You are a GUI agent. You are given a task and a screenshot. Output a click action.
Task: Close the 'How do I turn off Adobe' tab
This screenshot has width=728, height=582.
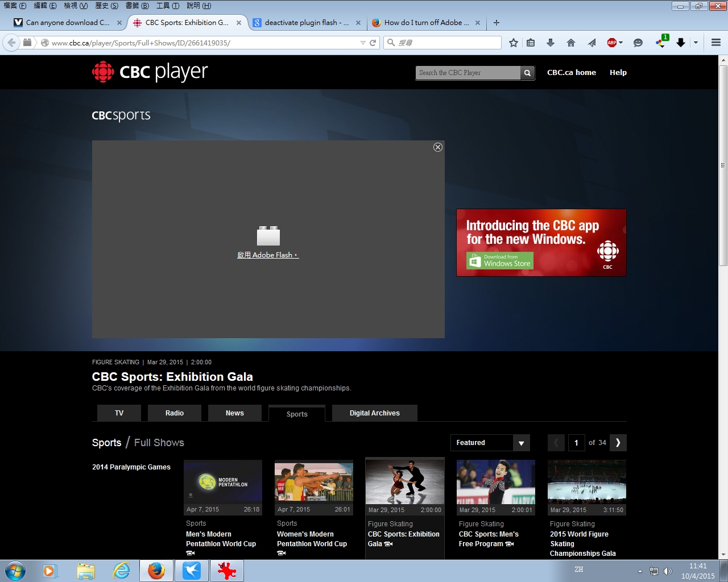coord(478,23)
